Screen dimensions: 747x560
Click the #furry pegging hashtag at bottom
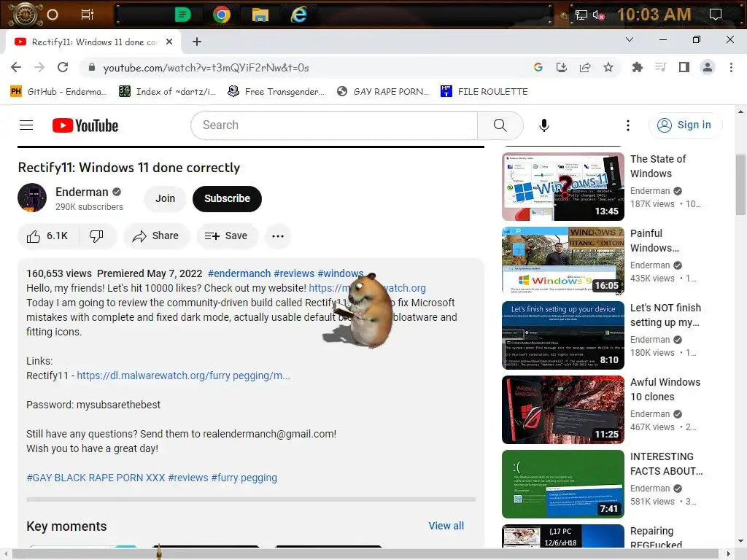244,478
